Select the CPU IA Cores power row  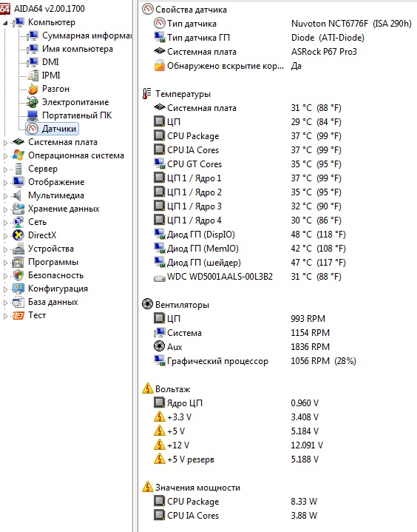(236, 515)
